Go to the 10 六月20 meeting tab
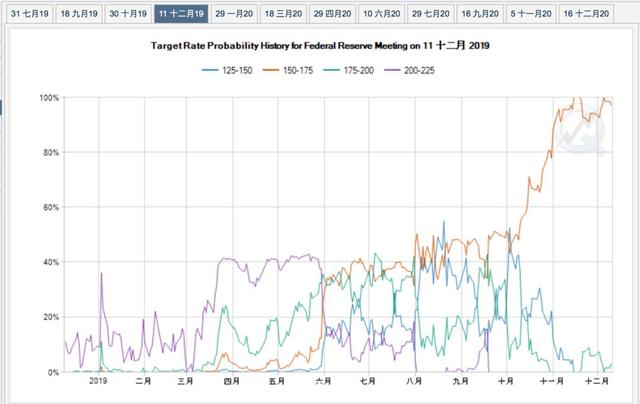640x404 pixels. (x=383, y=14)
